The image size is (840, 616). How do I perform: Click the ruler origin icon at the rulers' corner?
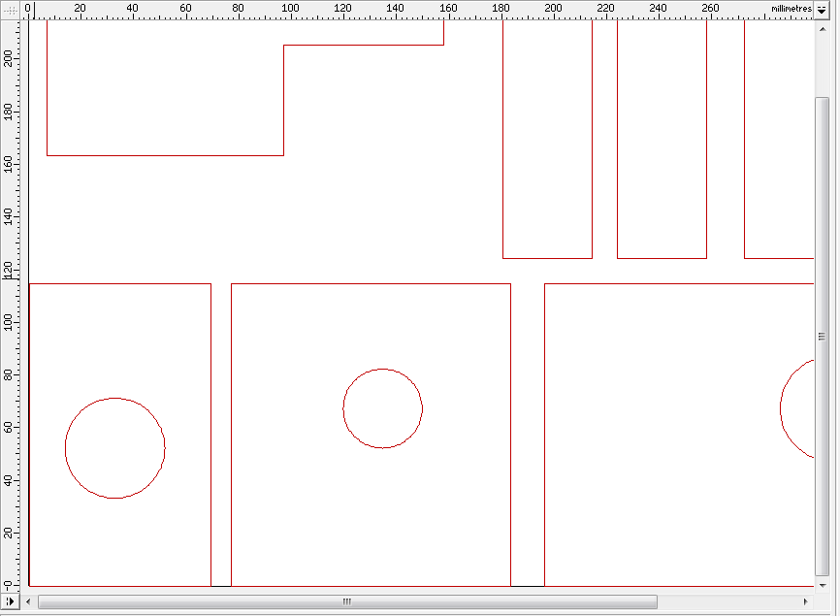click(x=10, y=9)
